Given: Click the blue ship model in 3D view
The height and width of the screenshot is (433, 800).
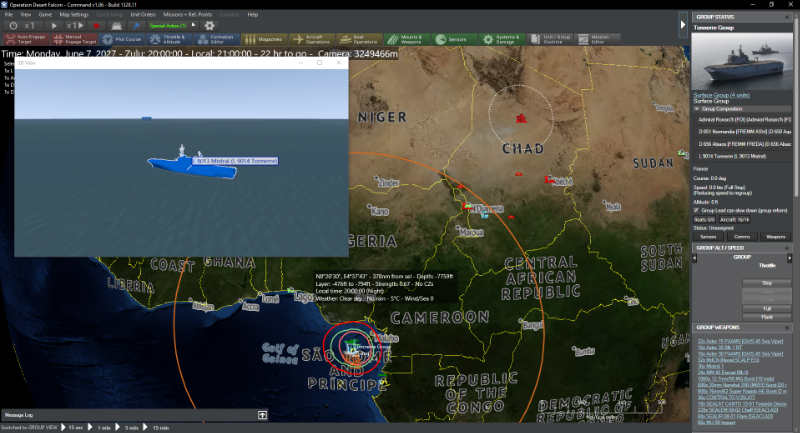Looking at the screenshot, I should tap(192, 166).
